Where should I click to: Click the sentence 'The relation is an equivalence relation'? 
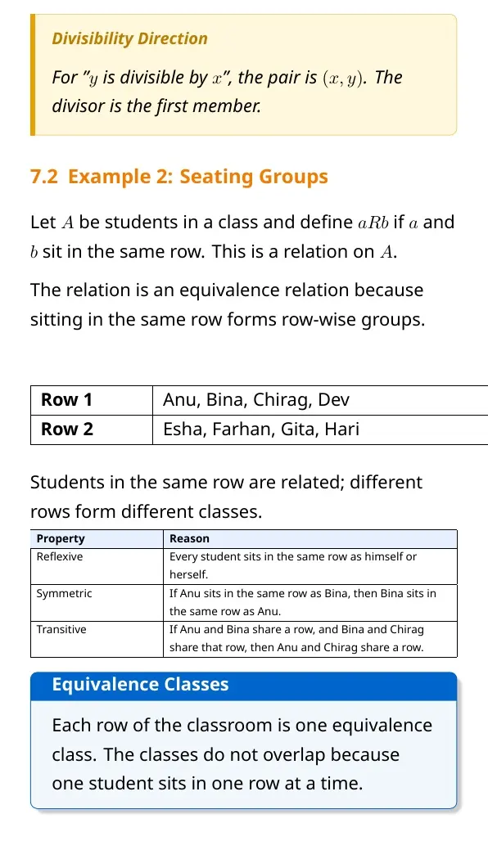pos(228,305)
